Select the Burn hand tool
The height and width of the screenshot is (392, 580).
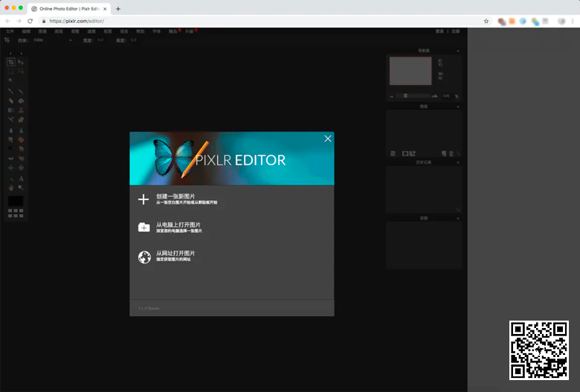(x=21, y=149)
